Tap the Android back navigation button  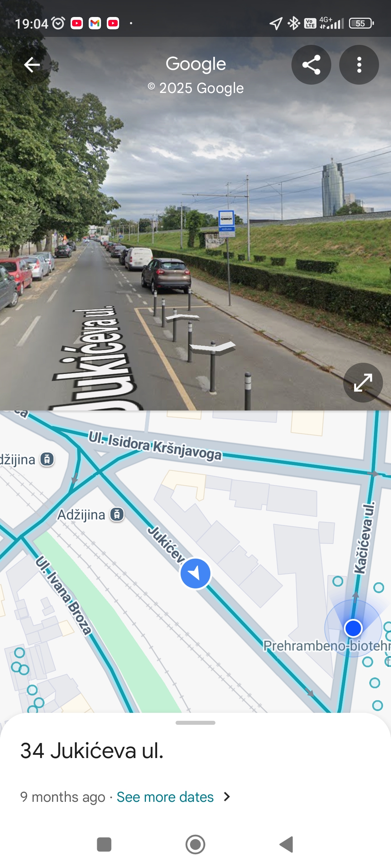[286, 844]
